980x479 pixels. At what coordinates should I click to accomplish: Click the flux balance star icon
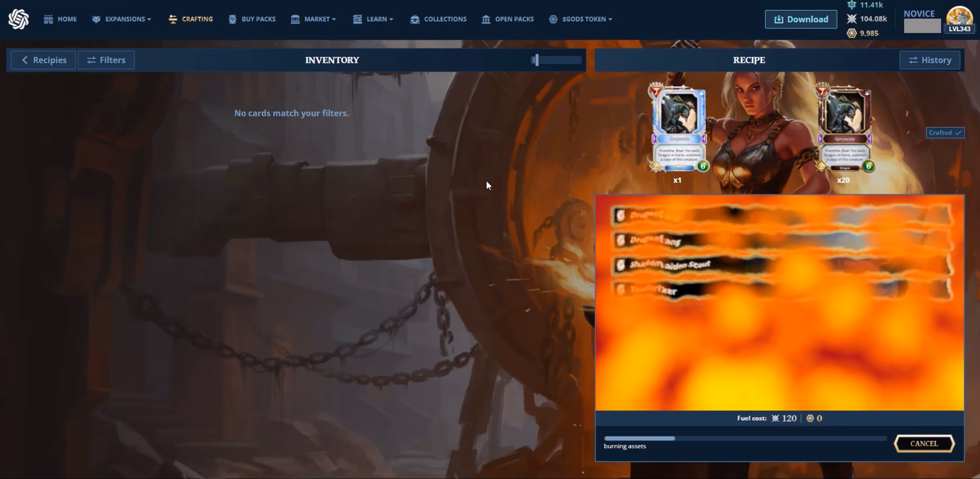pyautogui.click(x=852, y=19)
